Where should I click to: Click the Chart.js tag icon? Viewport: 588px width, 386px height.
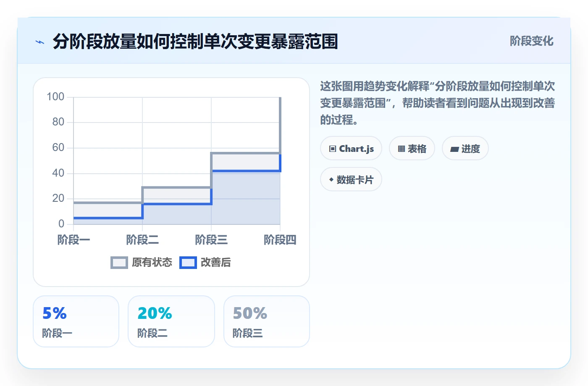[333, 149]
